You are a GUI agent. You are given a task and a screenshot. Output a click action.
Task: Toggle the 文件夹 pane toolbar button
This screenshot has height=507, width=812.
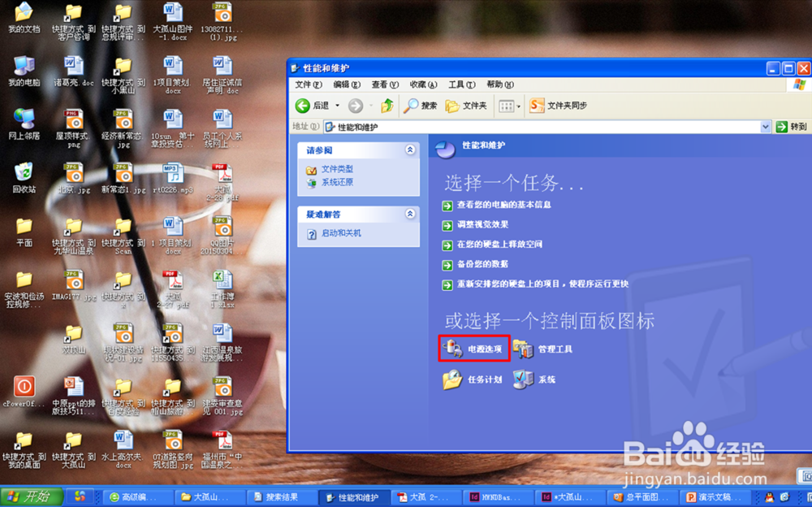[466, 106]
